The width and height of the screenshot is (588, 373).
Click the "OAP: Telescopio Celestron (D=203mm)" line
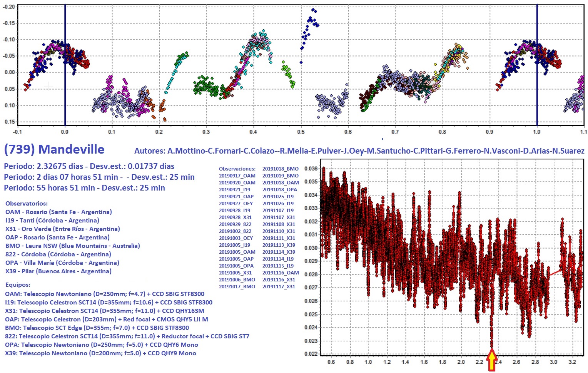[106, 319]
